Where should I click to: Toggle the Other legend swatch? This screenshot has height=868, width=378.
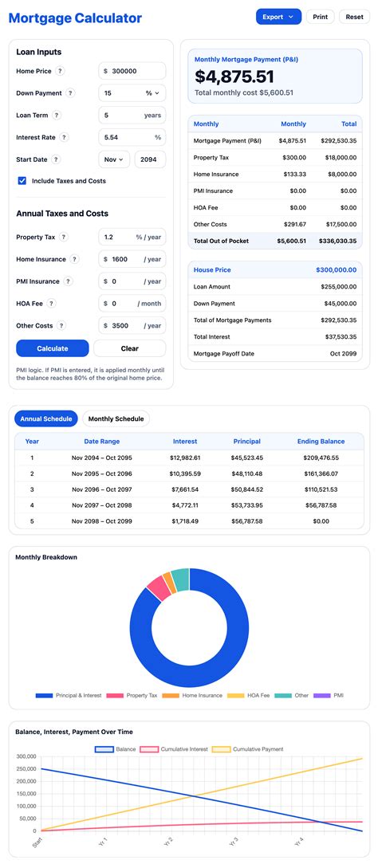click(283, 695)
